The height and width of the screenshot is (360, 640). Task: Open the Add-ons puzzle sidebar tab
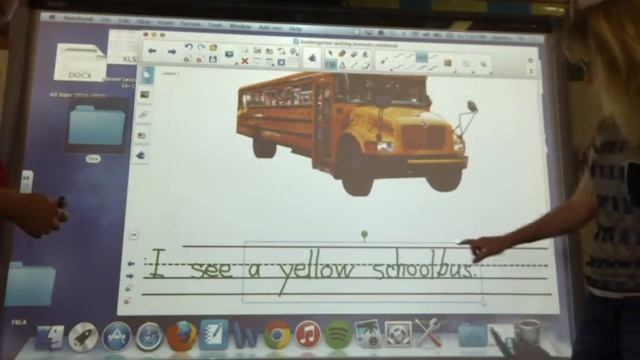coord(140,155)
